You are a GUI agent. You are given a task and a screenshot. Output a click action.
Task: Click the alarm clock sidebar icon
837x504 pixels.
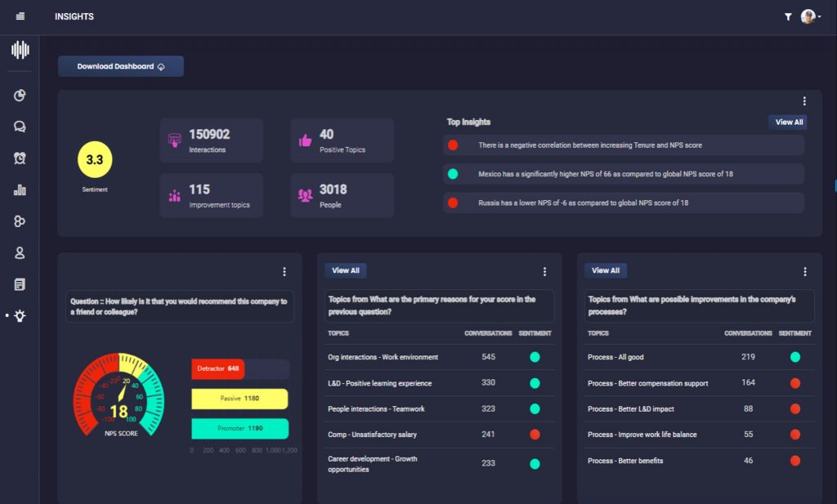click(20, 158)
